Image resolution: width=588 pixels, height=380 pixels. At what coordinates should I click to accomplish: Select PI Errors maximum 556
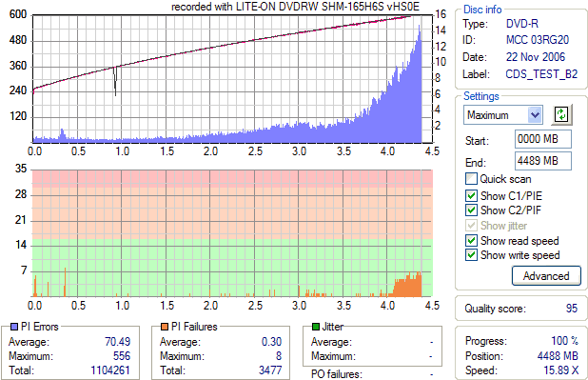[x=122, y=355]
